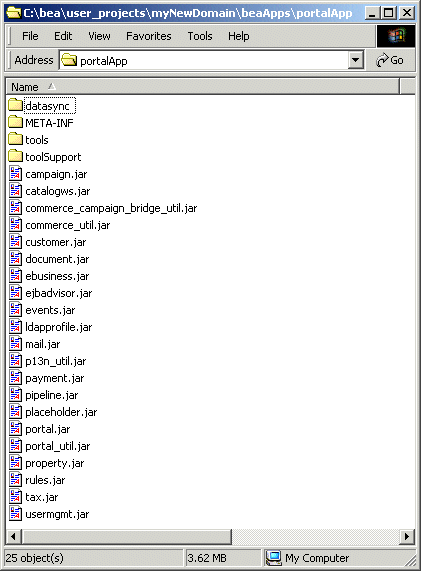Select the ldapprofile.jar file icon
Viewport: 421px width, 571px height.
click(15, 327)
